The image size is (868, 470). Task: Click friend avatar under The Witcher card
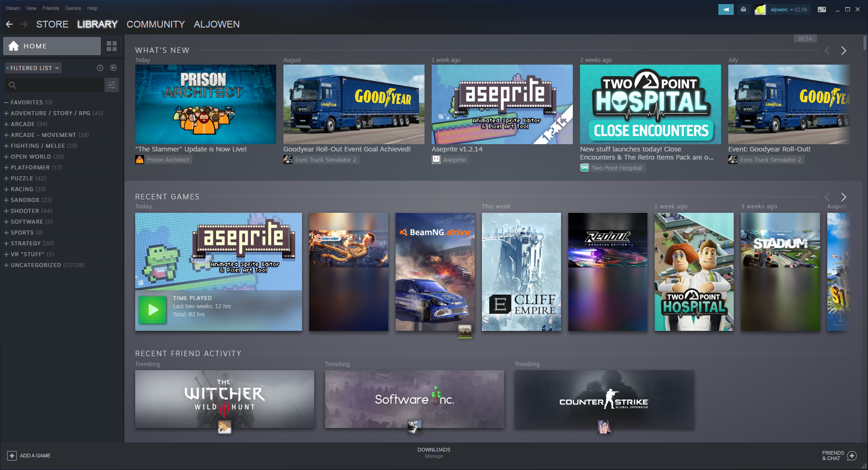[225, 427]
